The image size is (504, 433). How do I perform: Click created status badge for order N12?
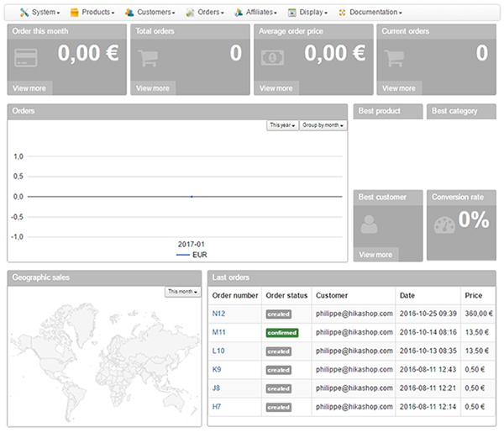click(x=278, y=314)
